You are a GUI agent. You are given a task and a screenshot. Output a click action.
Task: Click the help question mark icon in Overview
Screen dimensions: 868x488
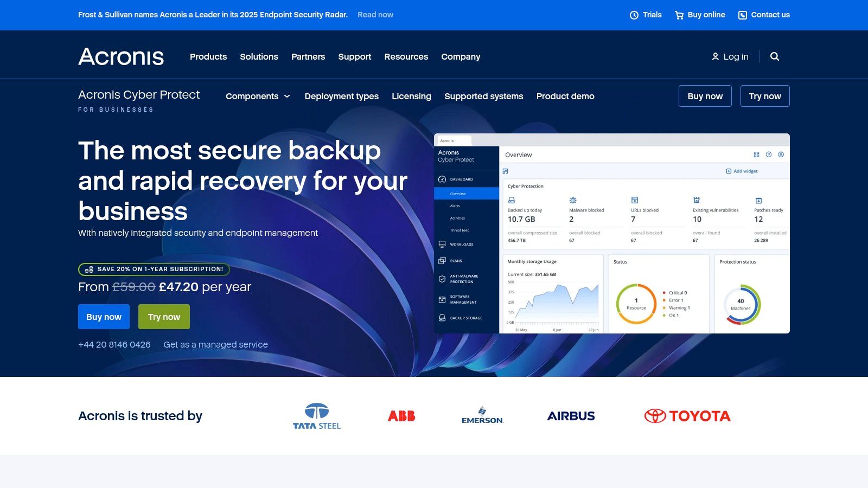pyautogui.click(x=769, y=155)
